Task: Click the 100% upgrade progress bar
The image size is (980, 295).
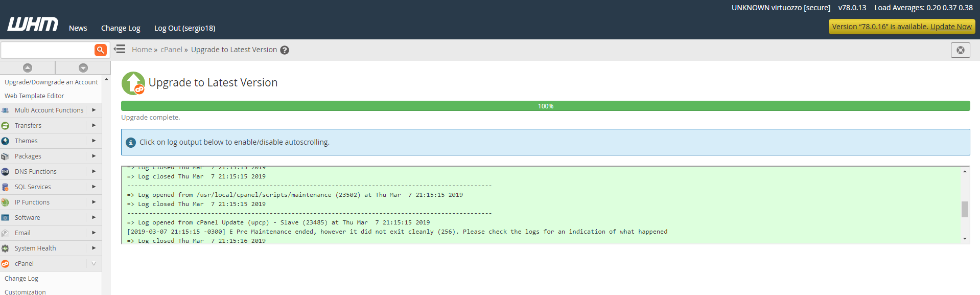Action: click(545, 106)
